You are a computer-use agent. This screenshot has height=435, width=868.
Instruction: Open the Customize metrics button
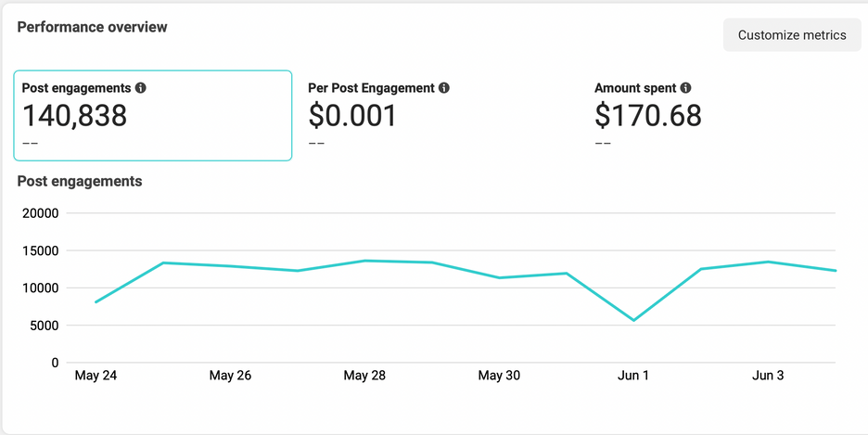click(x=792, y=35)
